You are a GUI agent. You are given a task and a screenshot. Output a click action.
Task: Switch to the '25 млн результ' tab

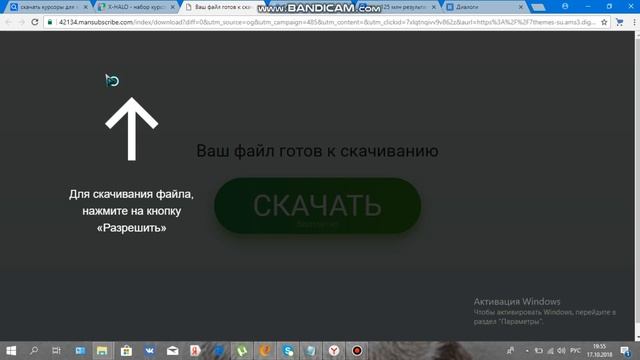pos(398,7)
